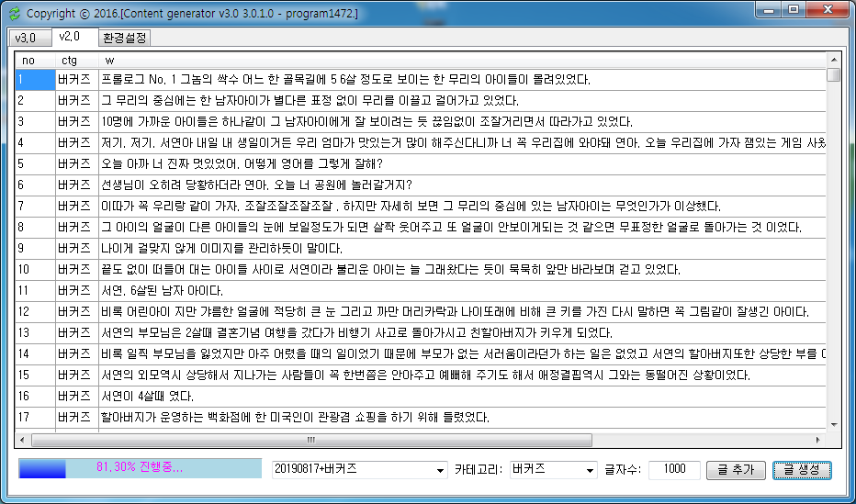Click the 글자수 input field with 1000
This screenshot has width=856, height=504.
pos(674,469)
